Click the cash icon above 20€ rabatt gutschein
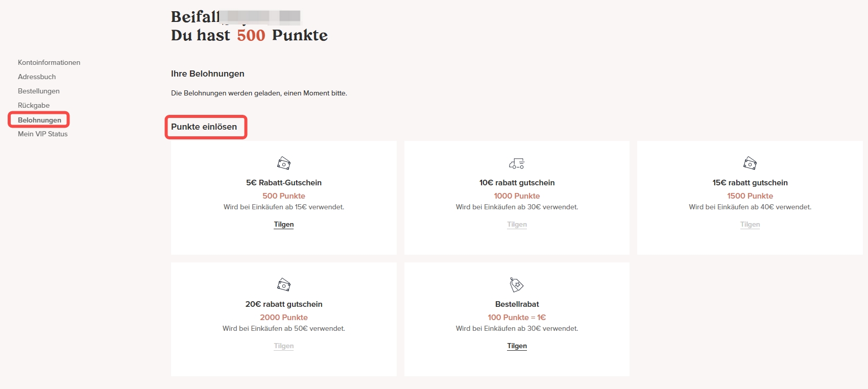The image size is (868, 389). click(x=284, y=284)
